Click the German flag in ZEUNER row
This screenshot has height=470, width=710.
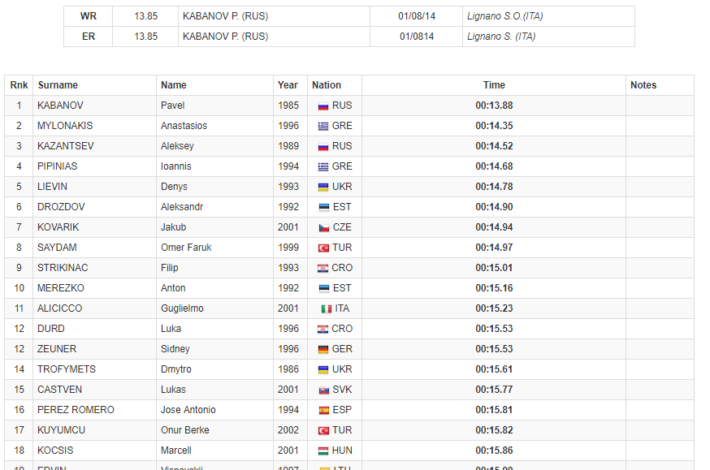(x=323, y=350)
